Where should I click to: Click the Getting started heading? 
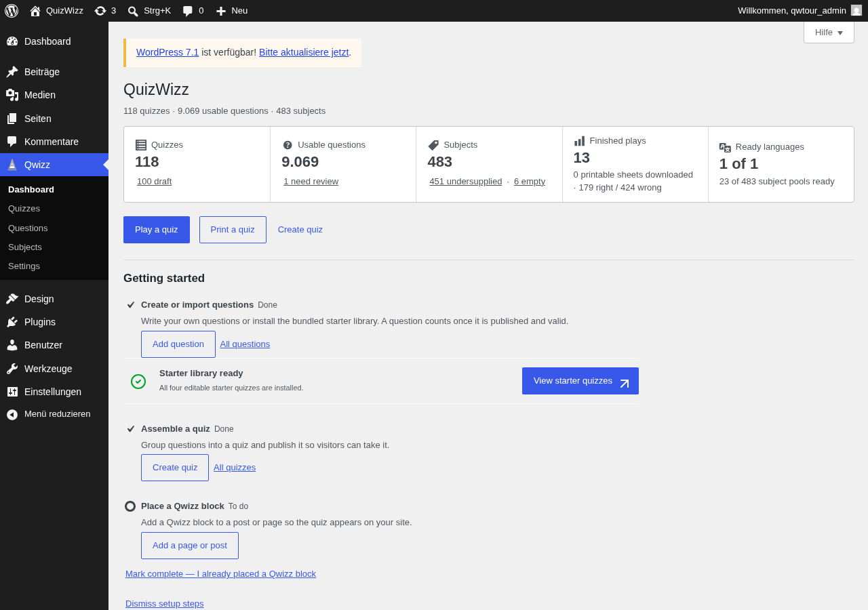coord(164,279)
